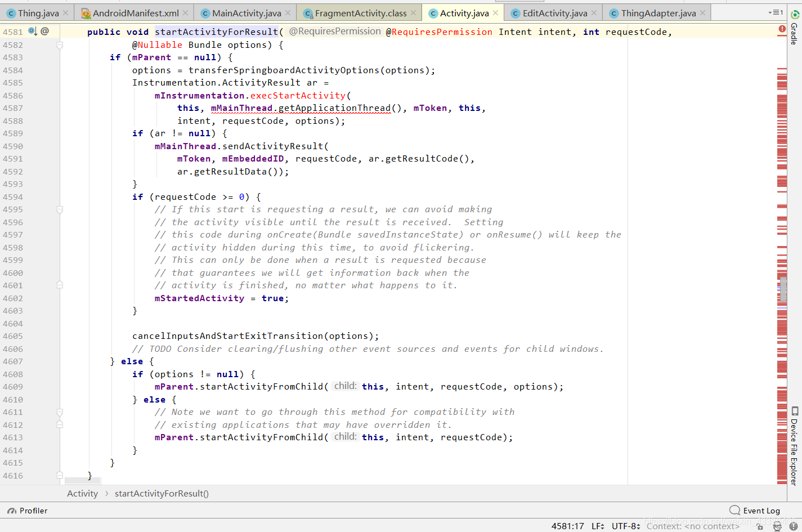The height and width of the screenshot is (532, 802).
Task: Click the class icon on the FragmentActivity.class tab
Action: point(308,14)
